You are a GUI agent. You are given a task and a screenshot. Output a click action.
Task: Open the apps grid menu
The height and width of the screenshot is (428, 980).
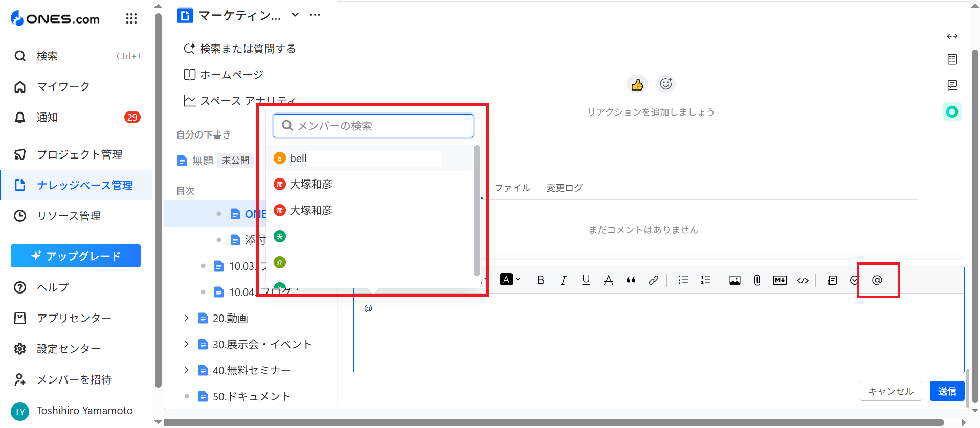(x=131, y=19)
